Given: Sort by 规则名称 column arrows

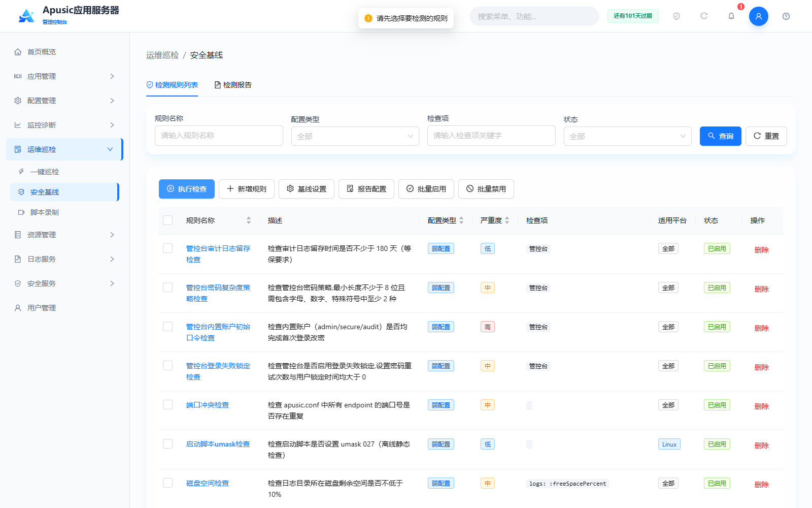Looking at the screenshot, I should pyautogui.click(x=249, y=220).
